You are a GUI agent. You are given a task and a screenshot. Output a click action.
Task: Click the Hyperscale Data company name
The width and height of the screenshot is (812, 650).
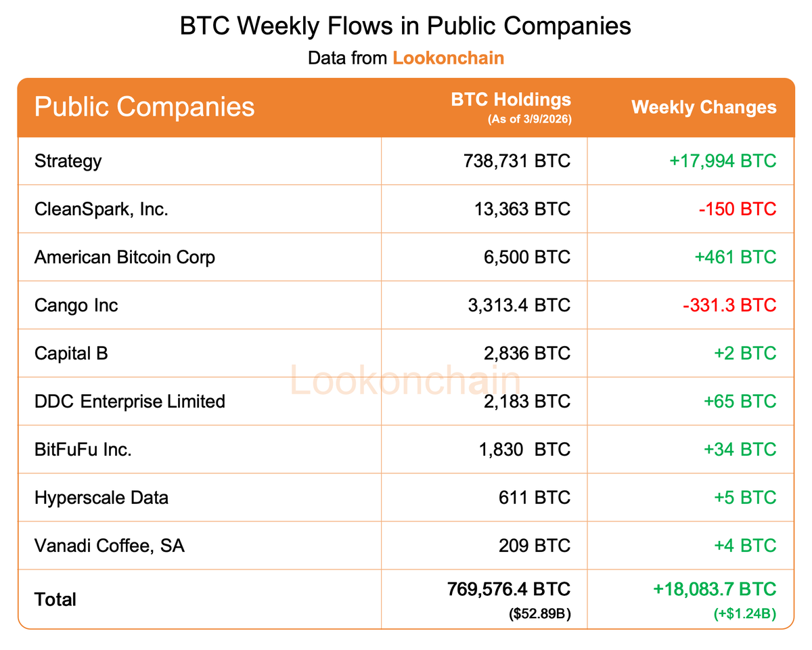101,498
